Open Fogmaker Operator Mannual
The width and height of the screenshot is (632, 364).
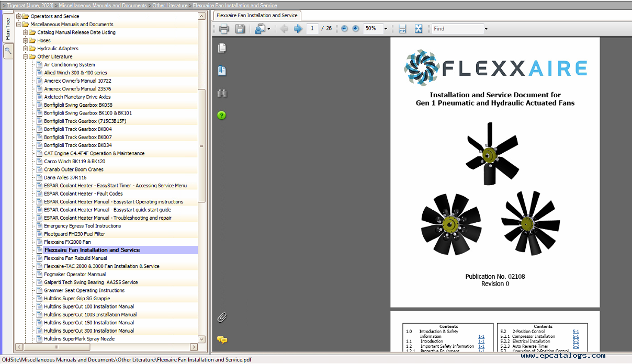[x=75, y=274]
